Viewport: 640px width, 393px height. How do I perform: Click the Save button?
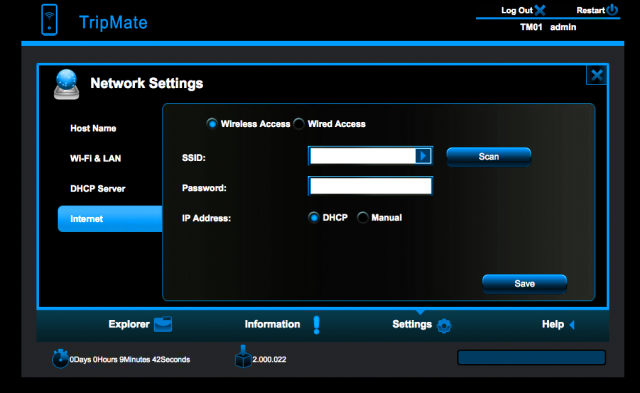coord(524,284)
